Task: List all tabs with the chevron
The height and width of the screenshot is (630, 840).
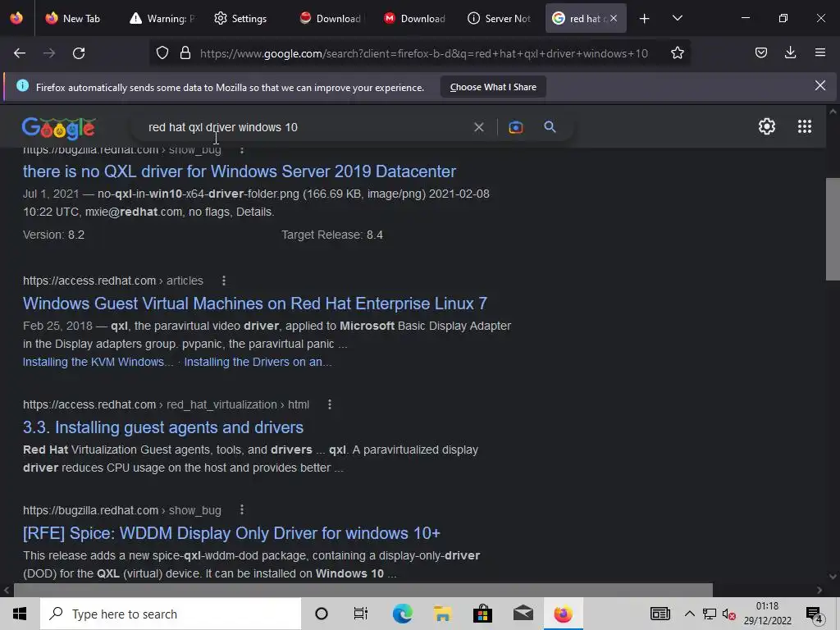Action: (x=677, y=19)
